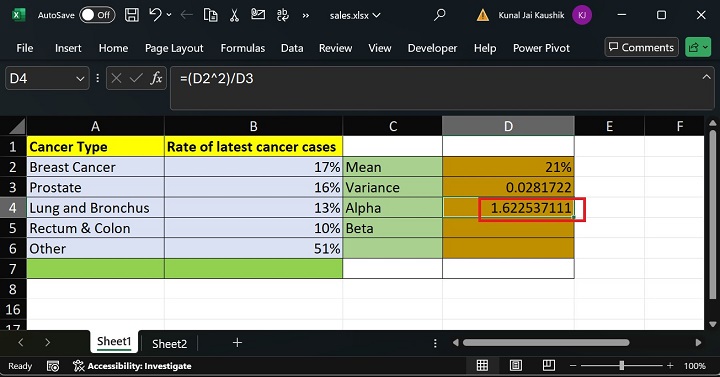Select the Mean value 21% cell
The height and width of the screenshot is (377, 720).
click(508, 167)
